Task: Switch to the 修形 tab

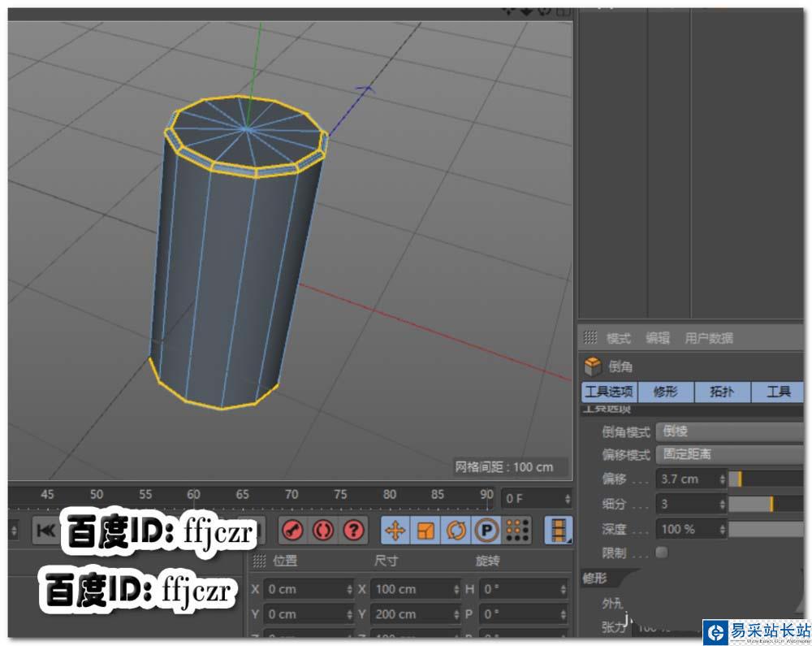Action: 666,392
